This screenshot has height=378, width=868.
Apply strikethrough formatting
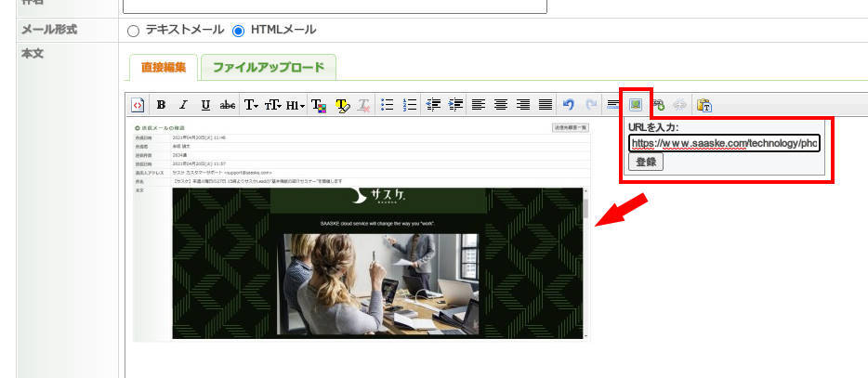228,105
